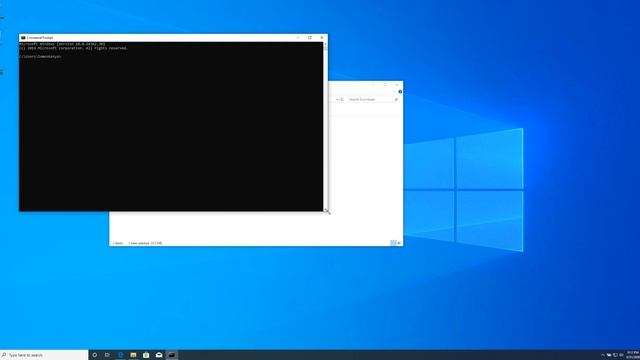Select Command Prompt taskbar icon

(172, 355)
